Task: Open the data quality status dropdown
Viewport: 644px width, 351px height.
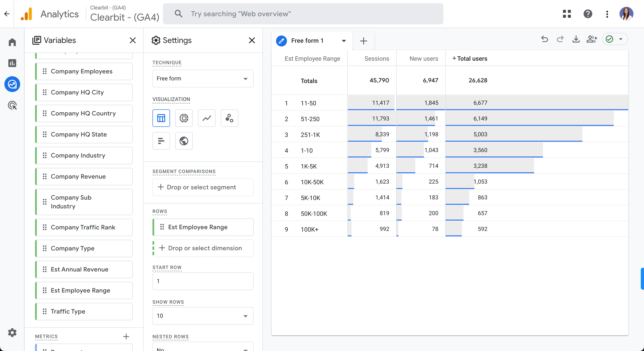Action: [x=621, y=39]
